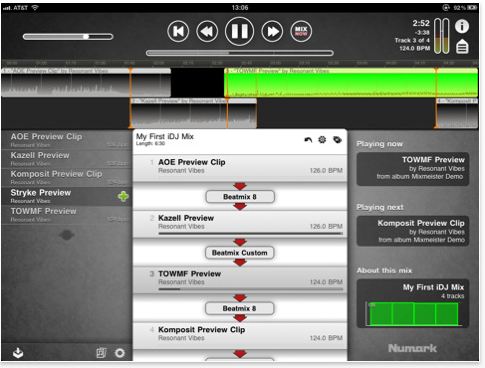Viewport: 485px width, 368px height.
Task: Select Komposit Preview Clip in library
Action: [x=67, y=177]
